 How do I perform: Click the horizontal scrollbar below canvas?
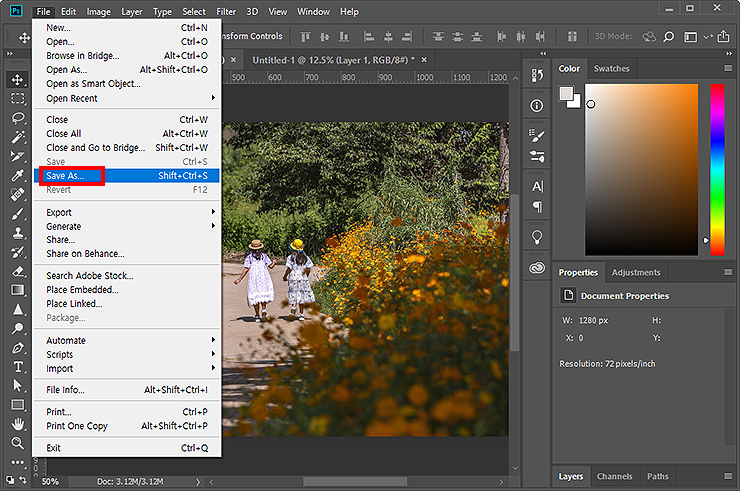[x=355, y=482]
